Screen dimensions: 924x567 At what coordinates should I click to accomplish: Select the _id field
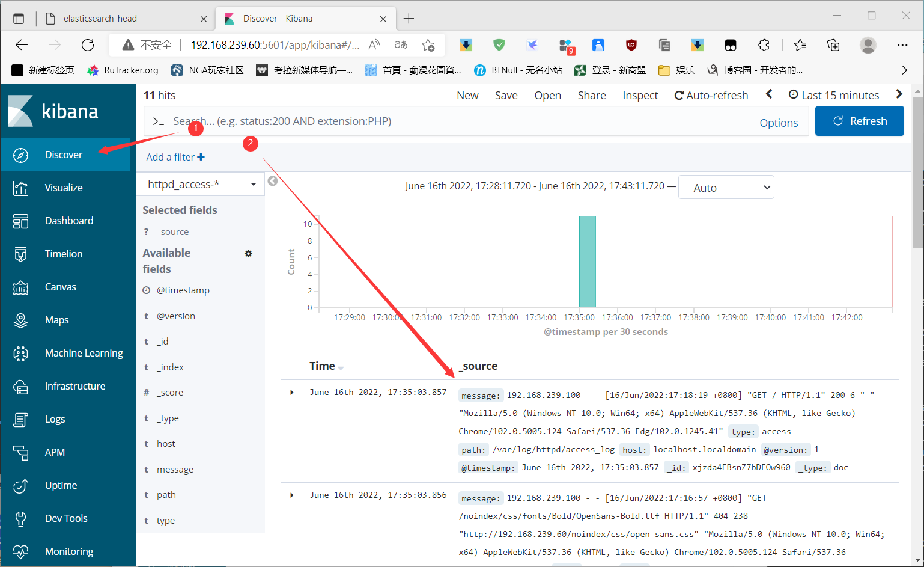tap(163, 342)
